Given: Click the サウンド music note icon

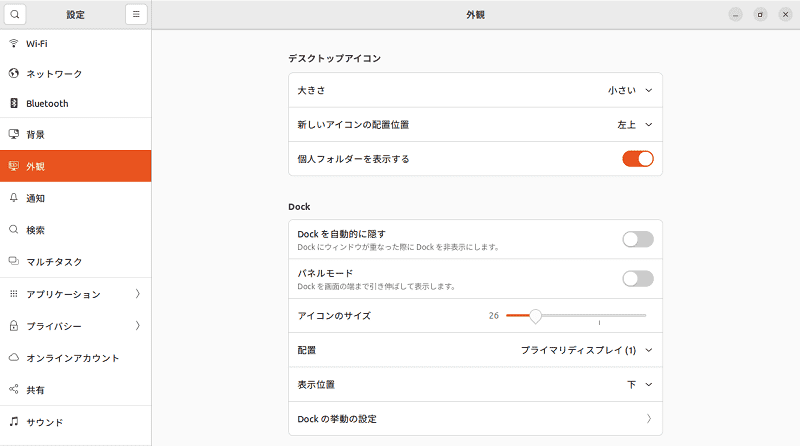Looking at the screenshot, I should (x=14, y=422).
